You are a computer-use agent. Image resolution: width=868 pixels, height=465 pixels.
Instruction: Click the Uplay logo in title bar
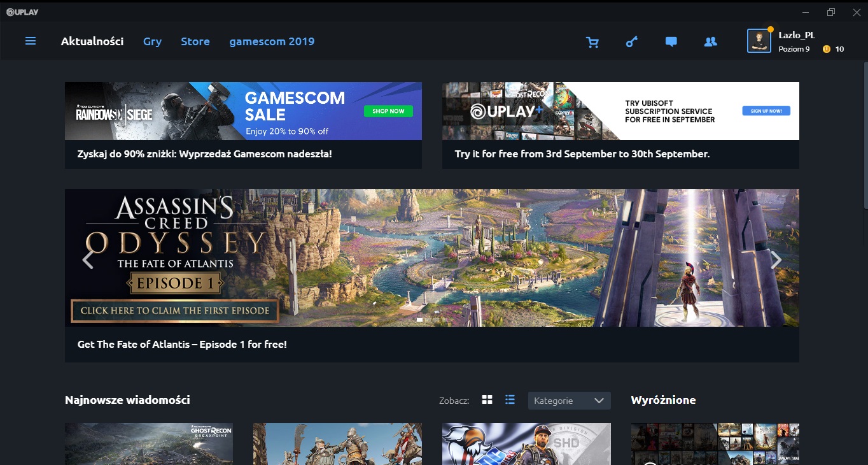[22, 12]
